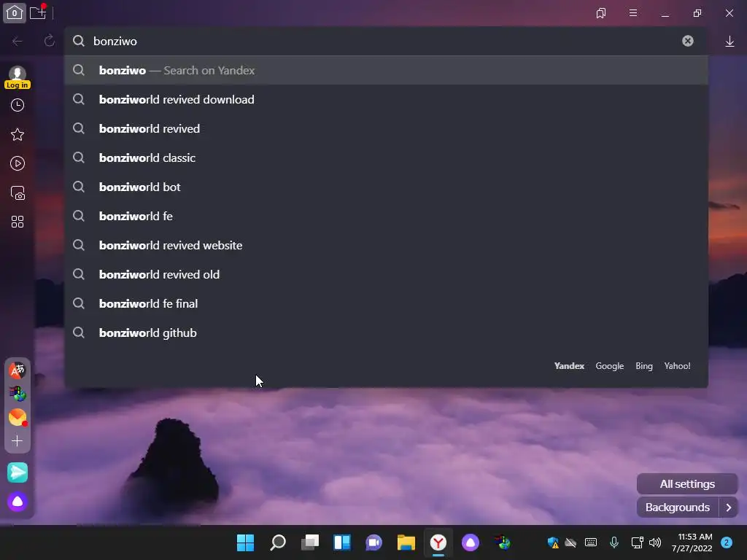This screenshot has width=747, height=560.
Task: Switch search engine to Google
Action: [x=609, y=366]
